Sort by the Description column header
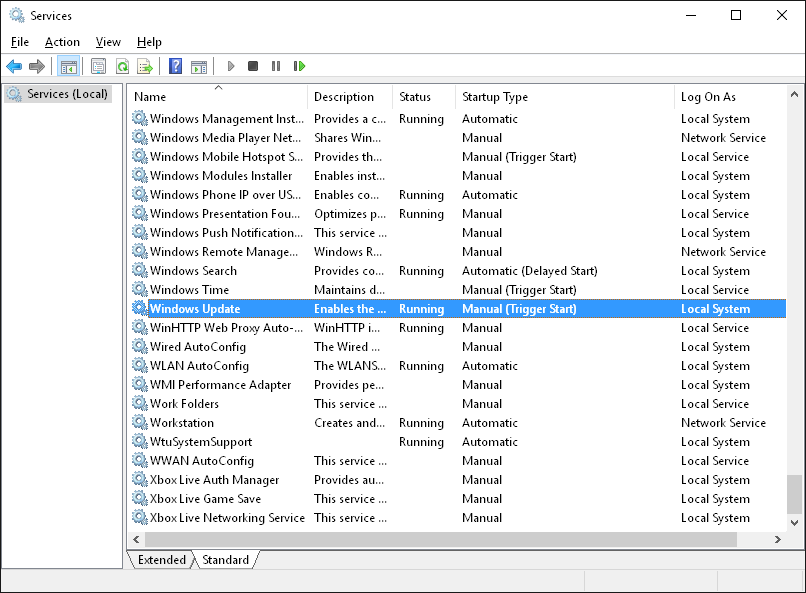Viewport: 806px width, 593px height. click(351, 97)
